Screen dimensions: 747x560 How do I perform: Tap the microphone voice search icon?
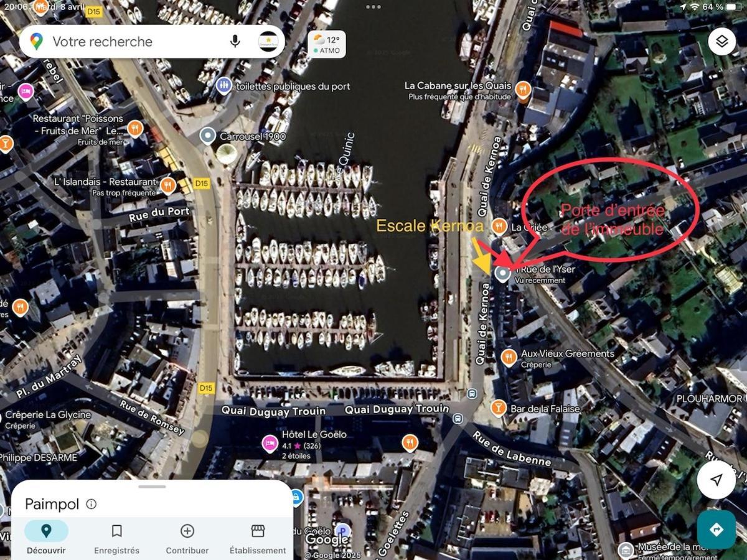235,41
